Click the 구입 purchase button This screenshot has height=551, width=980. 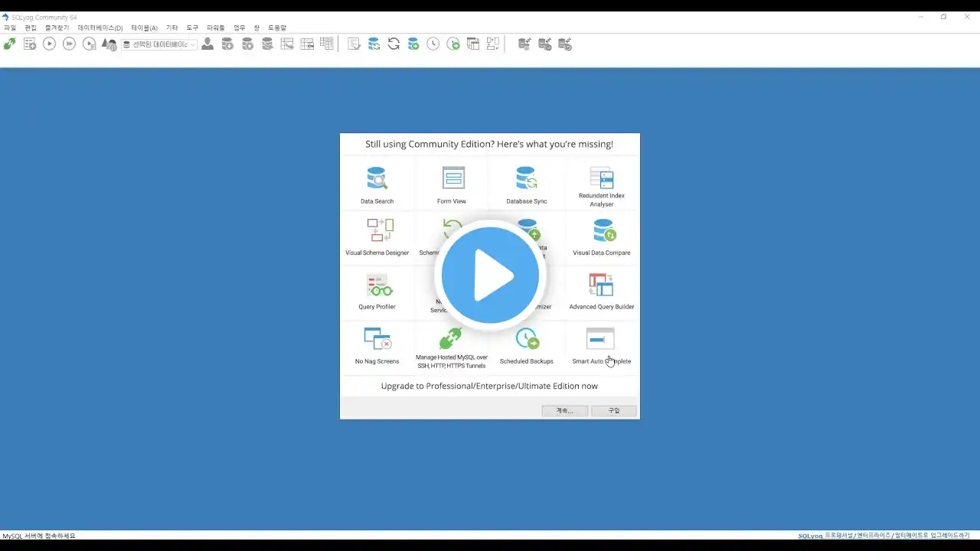tap(614, 411)
